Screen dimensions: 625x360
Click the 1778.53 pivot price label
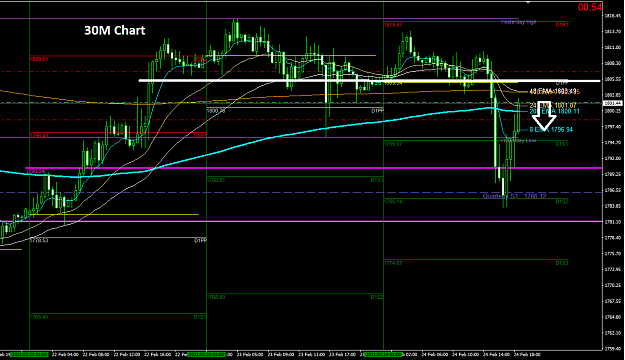[39, 240]
